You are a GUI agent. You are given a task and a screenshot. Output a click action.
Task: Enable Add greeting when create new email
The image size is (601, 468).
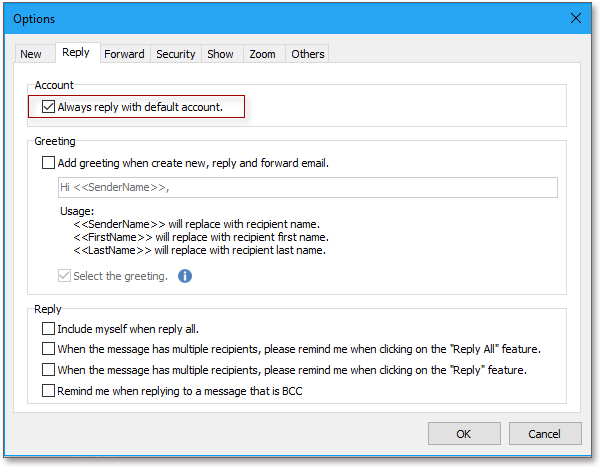pyautogui.click(x=48, y=163)
